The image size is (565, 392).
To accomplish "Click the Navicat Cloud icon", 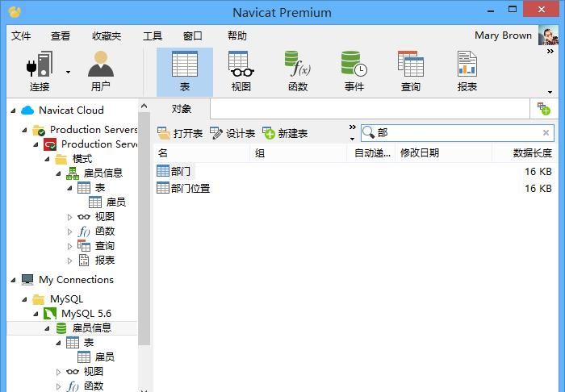I will click(27, 111).
